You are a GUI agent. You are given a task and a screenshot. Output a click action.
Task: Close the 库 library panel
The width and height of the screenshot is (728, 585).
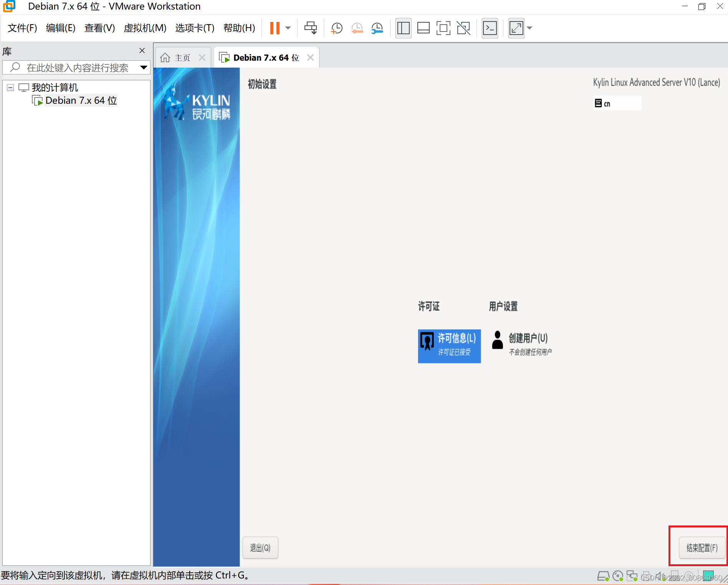point(142,51)
